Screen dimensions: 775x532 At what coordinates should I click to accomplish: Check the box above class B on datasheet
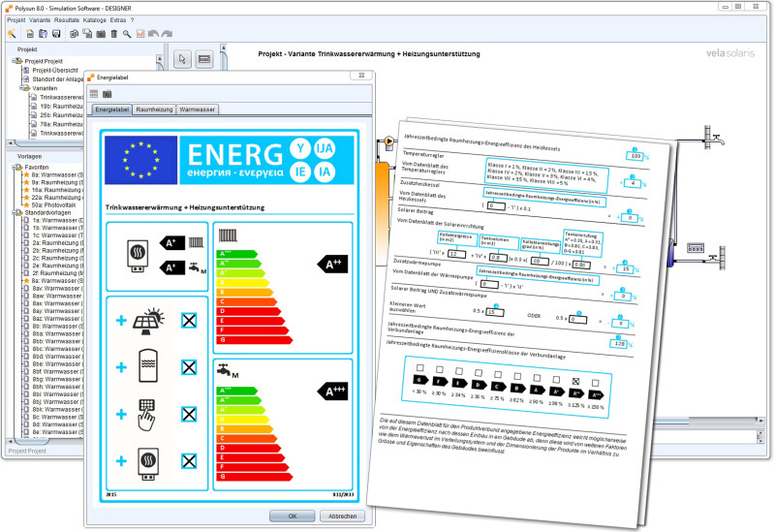(517, 376)
